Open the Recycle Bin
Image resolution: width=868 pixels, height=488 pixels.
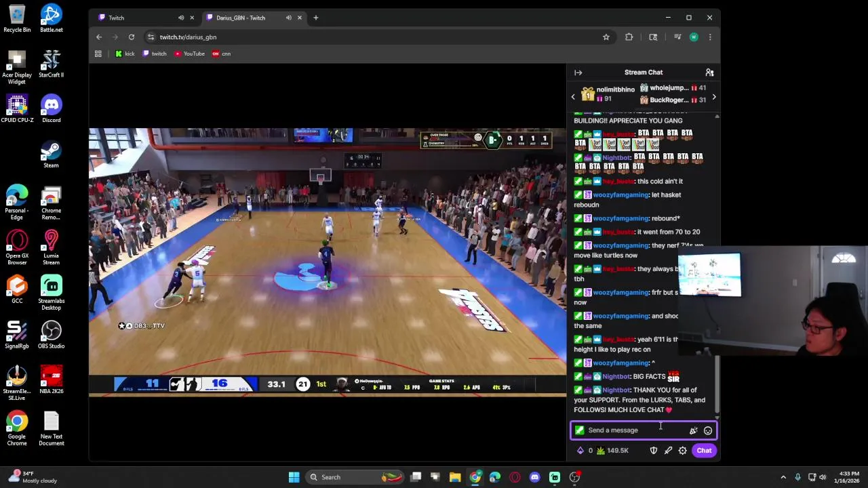(x=17, y=18)
